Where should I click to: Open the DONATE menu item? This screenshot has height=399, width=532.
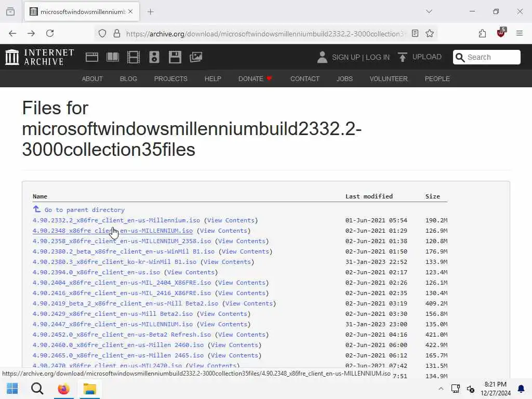click(255, 79)
